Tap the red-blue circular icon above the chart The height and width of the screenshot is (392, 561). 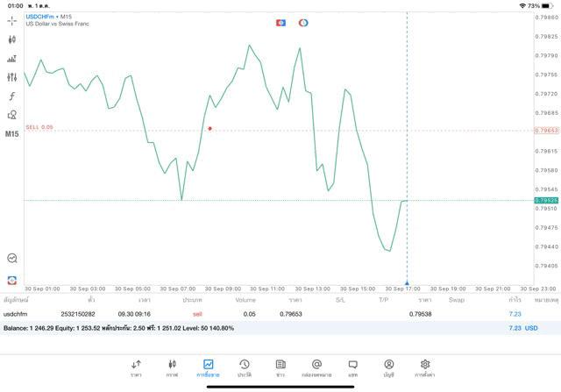pyautogui.click(x=303, y=23)
